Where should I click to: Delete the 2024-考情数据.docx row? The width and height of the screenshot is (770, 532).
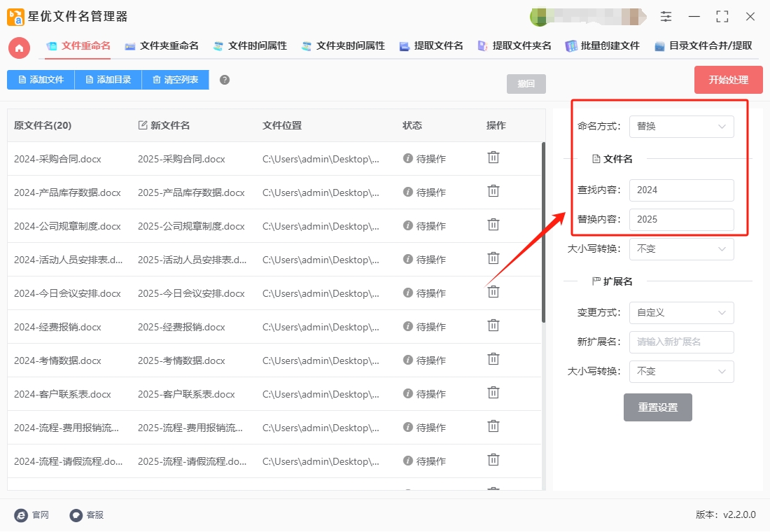[493, 360]
